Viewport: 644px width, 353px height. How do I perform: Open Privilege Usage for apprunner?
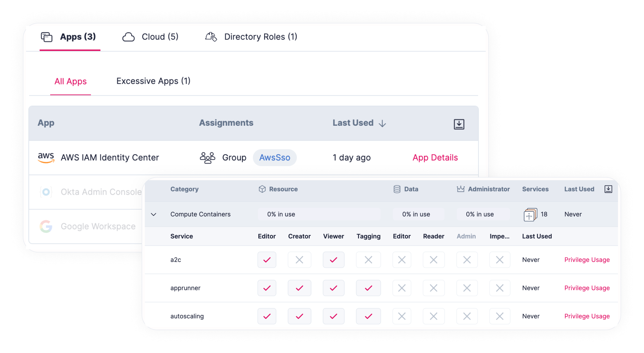587,288
